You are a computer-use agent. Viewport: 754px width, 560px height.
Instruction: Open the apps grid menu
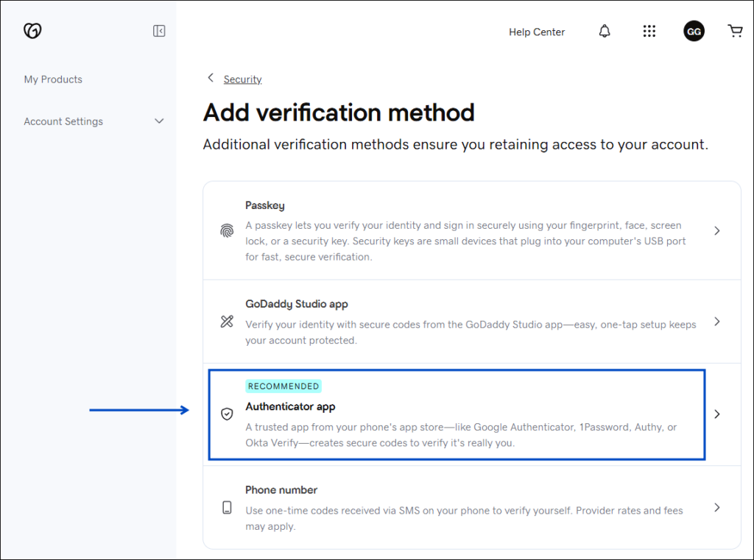[x=649, y=31]
